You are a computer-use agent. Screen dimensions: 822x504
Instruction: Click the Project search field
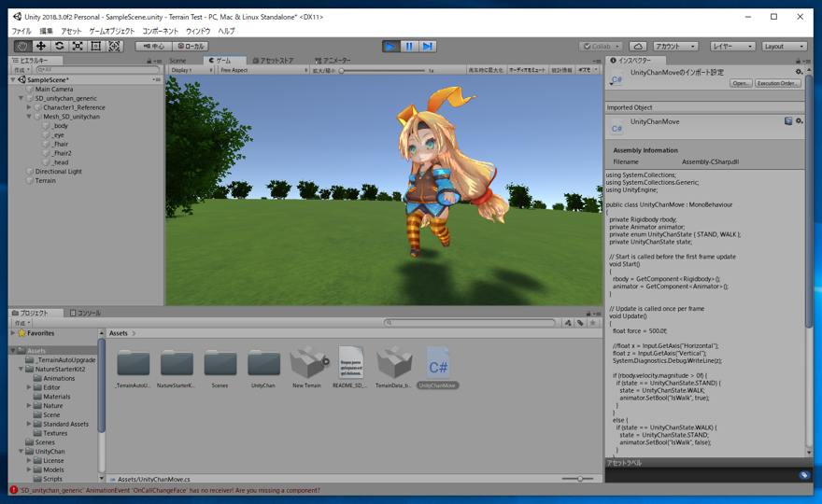[470, 323]
